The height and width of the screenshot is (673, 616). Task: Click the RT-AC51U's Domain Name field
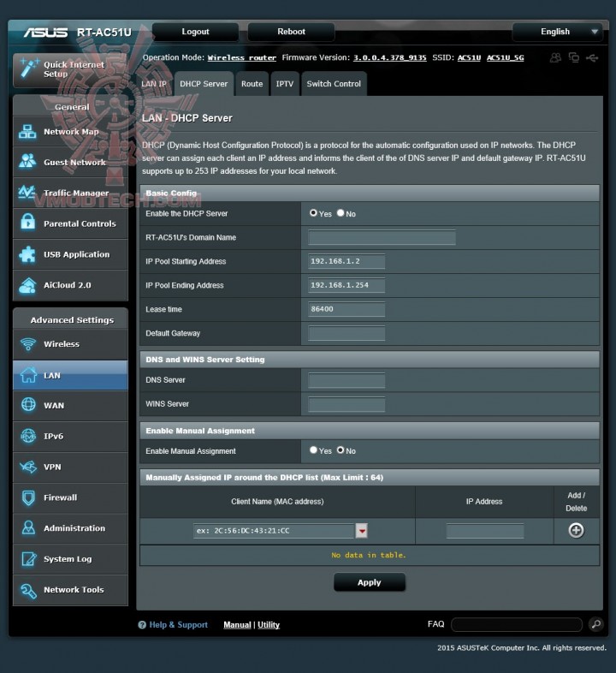tap(382, 237)
